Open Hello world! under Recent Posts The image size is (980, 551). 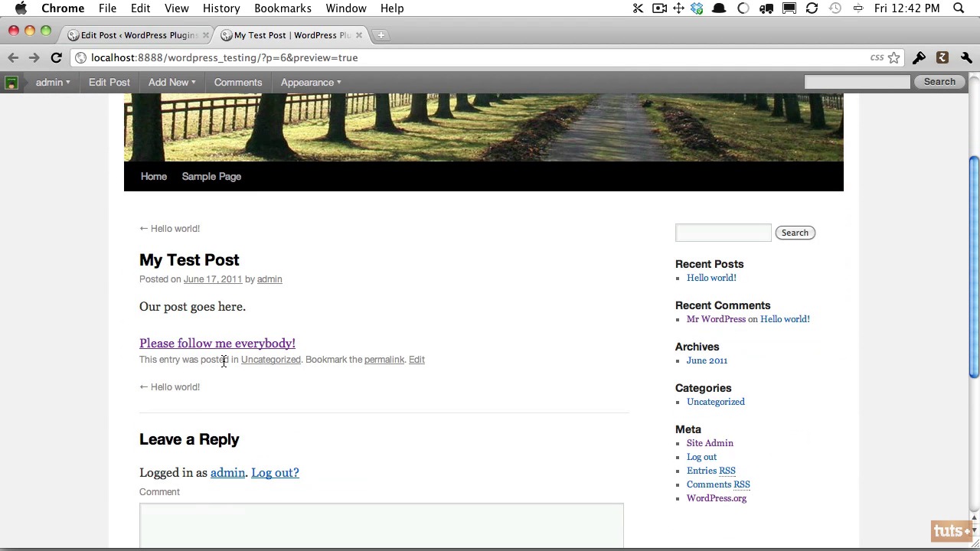711,278
